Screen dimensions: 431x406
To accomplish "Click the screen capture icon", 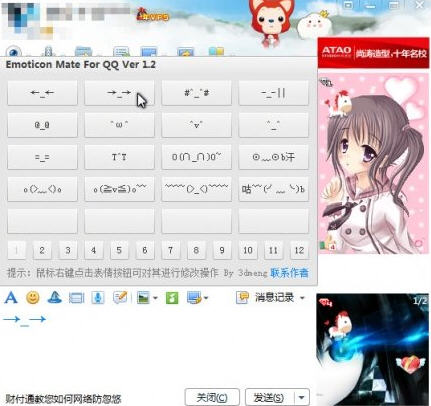I will tap(194, 297).
